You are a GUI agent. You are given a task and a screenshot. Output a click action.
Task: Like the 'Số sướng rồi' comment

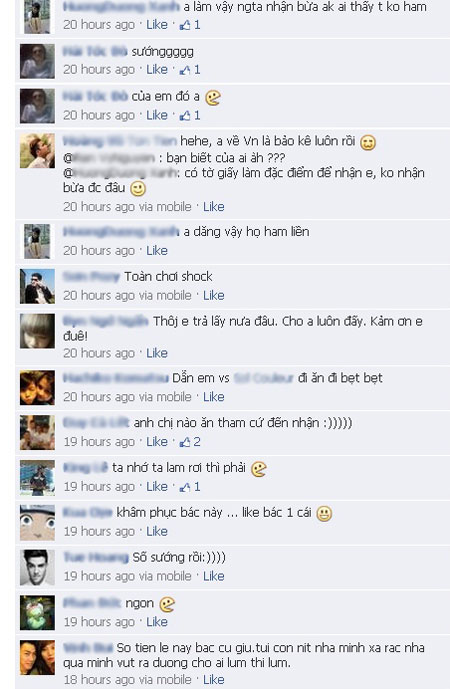point(214,576)
